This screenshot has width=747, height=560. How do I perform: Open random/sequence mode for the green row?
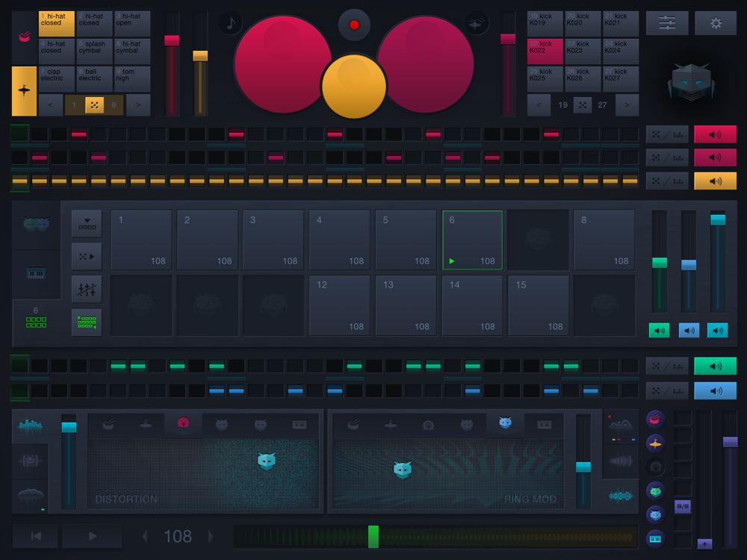(x=667, y=366)
